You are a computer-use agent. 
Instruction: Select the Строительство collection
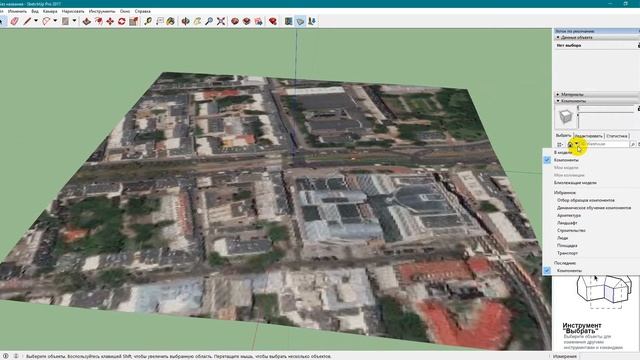tap(571, 230)
